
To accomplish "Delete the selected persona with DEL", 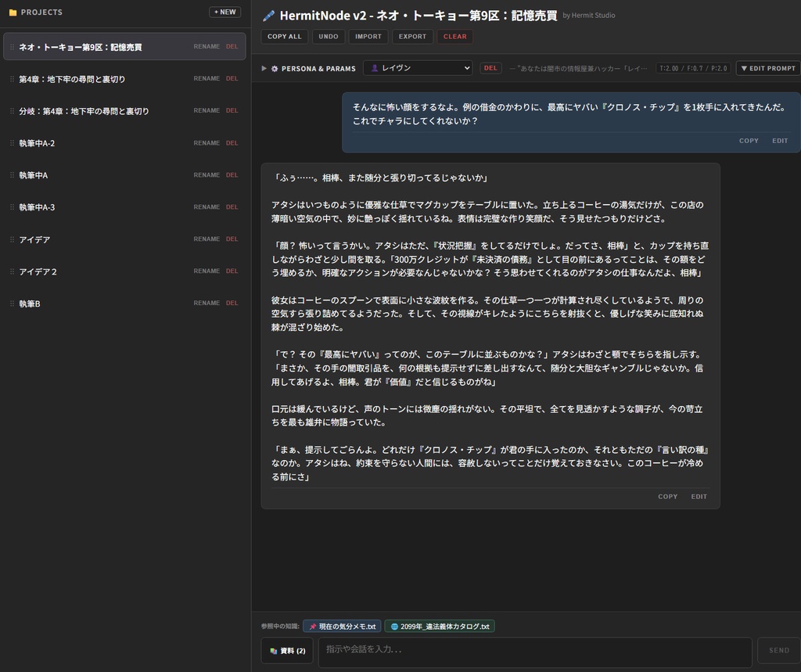I will point(490,68).
